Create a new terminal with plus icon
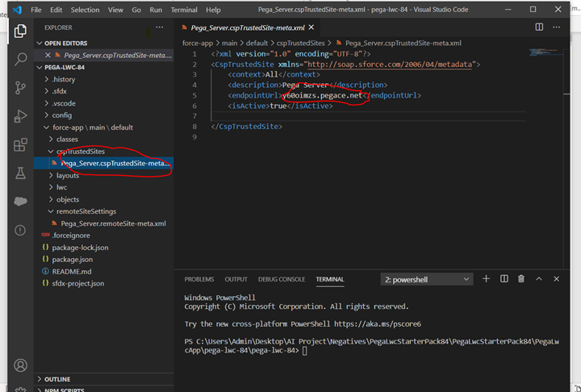 [x=486, y=279]
